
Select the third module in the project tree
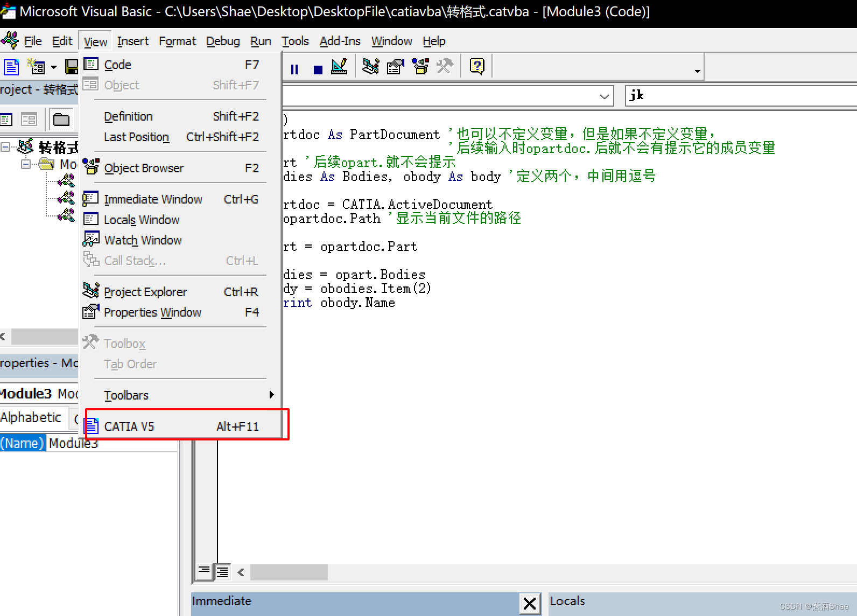pos(66,215)
